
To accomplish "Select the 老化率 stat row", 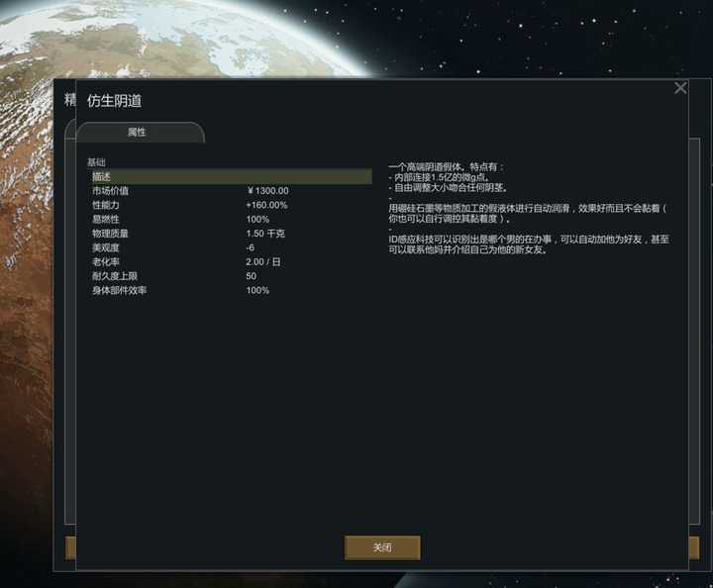I will coord(230,261).
